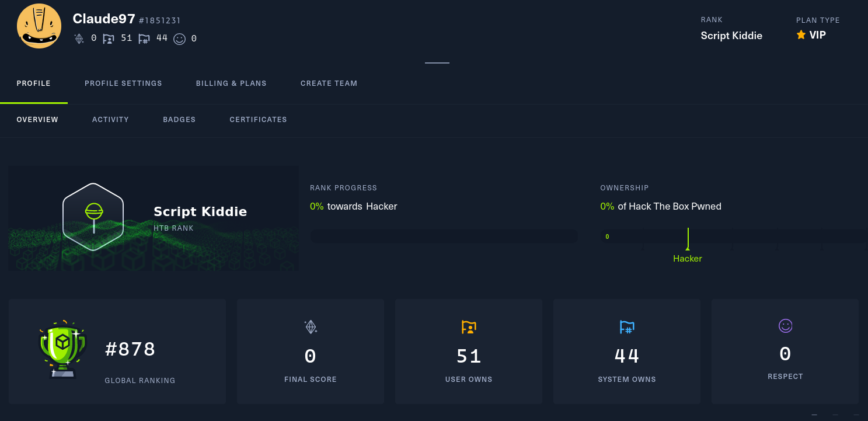Click the Respect card smiley icon
This screenshot has height=421, width=868.
coord(785,326)
